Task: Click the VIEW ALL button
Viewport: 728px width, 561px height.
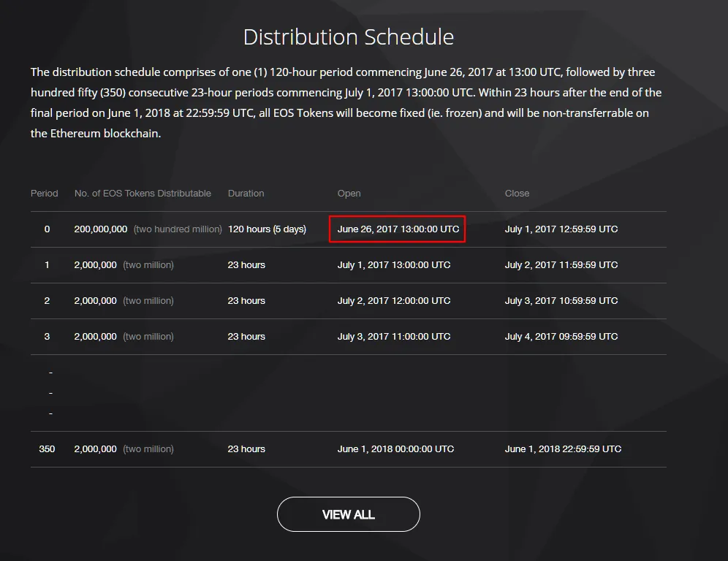Action: (348, 514)
